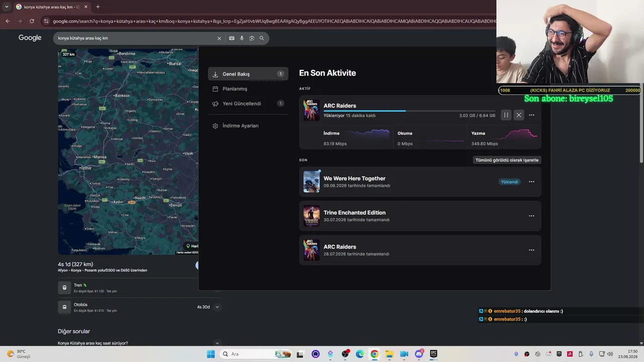Click the Google search magnifier button
Screen dimensions: 644x362
click(x=262, y=38)
